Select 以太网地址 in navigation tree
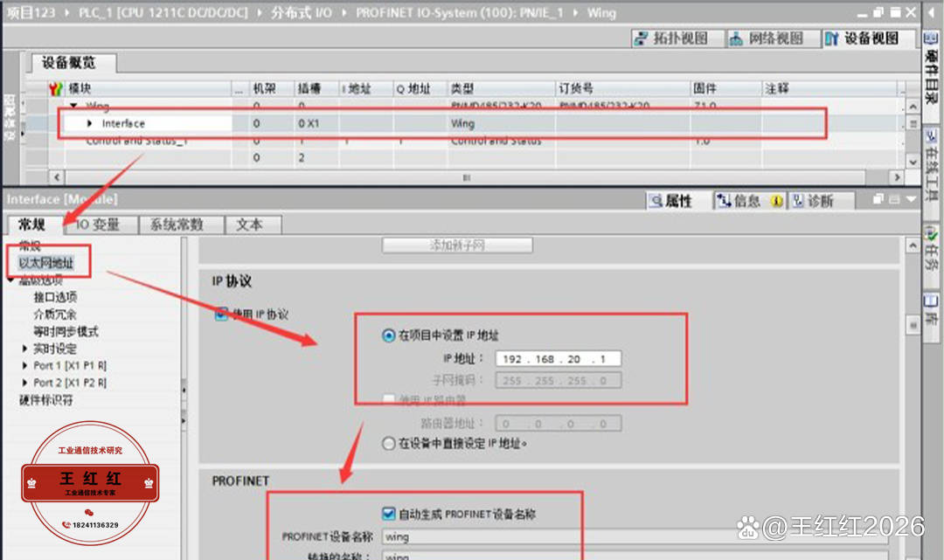Screen dimensions: 944x560 (x=45, y=263)
